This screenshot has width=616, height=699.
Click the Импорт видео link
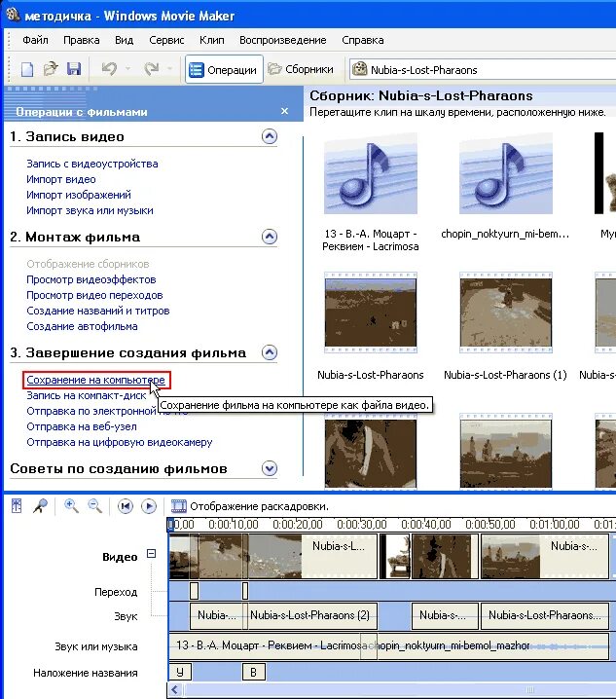pyautogui.click(x=61, y=179)
